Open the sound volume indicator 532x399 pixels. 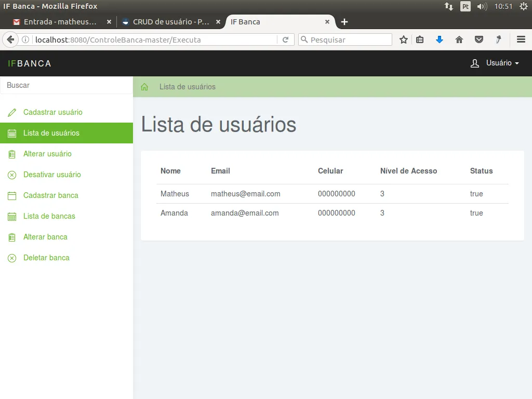[x=482, y=6]
